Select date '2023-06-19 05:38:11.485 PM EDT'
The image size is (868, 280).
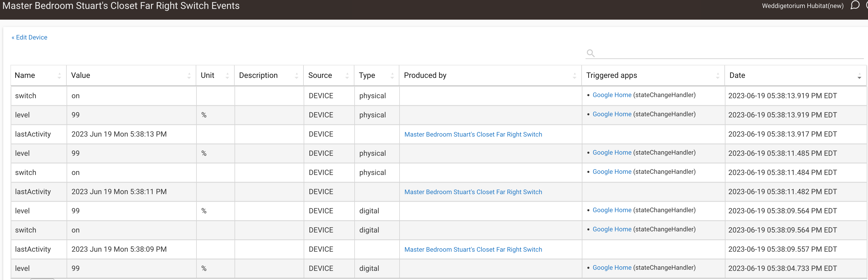click(782, 153)
